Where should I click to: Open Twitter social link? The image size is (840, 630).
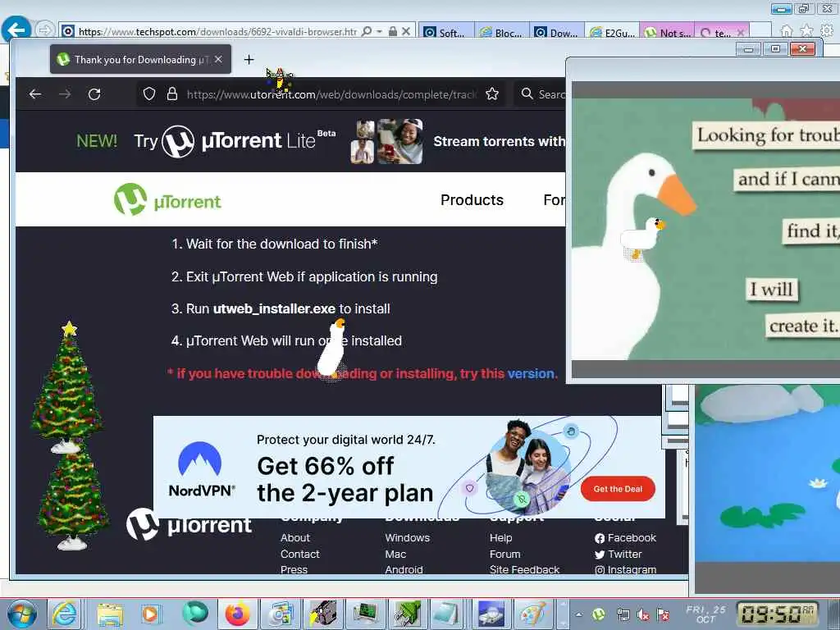point(619,554)
